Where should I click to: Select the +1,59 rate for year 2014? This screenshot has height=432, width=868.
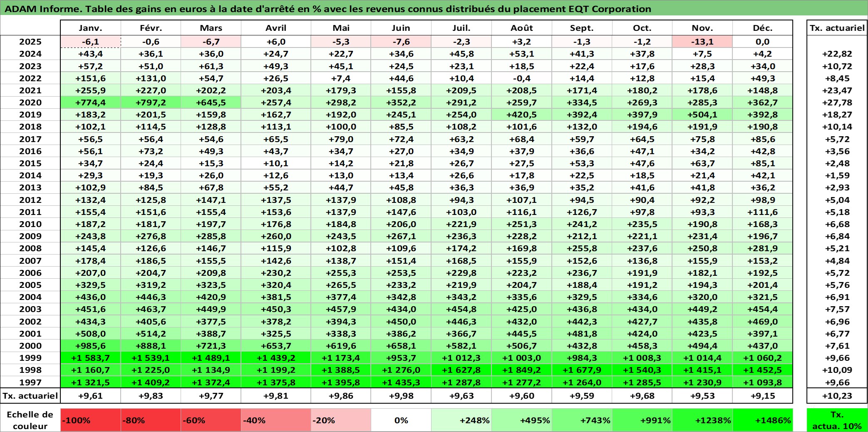coord(837,175)
